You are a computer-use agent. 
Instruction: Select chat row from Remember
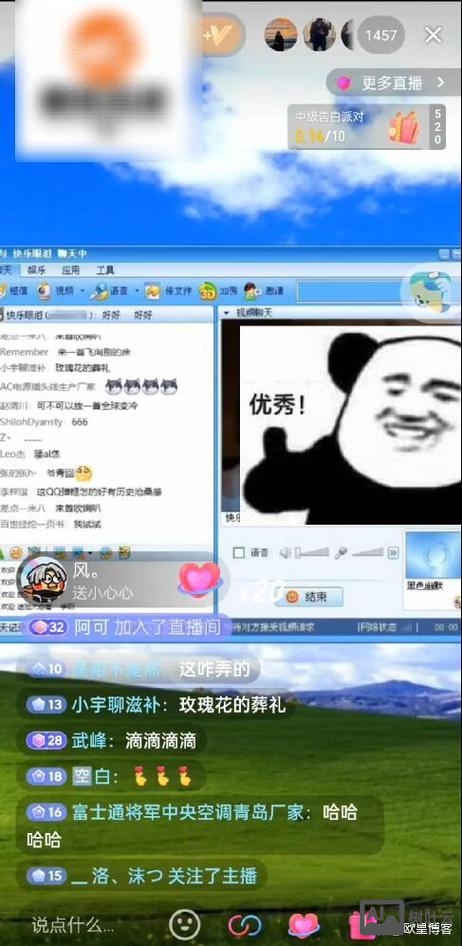(65, 352)
